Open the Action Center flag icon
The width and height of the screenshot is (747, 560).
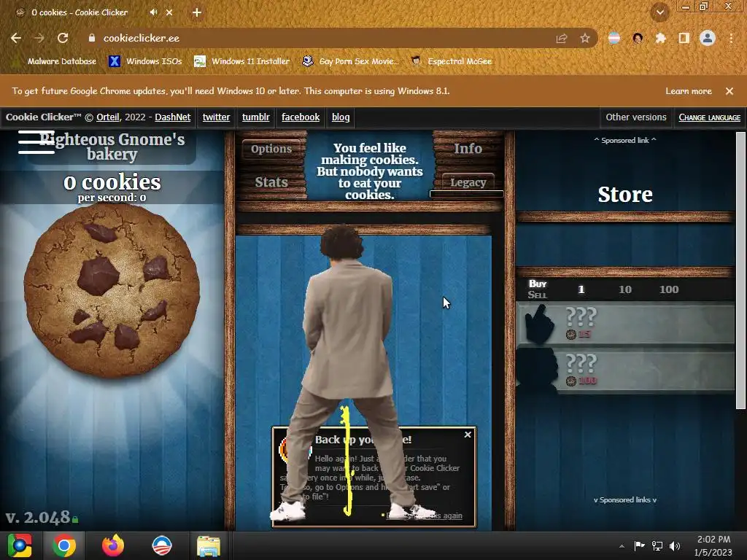pyautogui.click(x=639, y=545)
